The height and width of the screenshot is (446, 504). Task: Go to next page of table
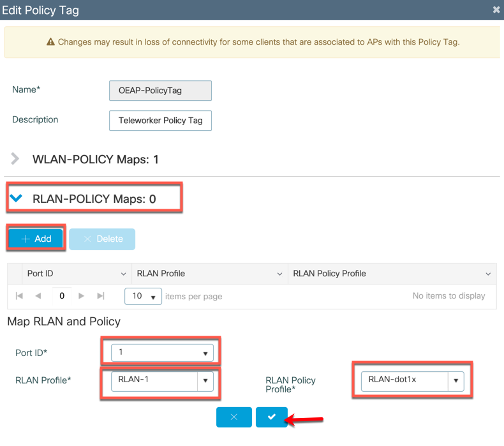click(x=81, y=296)
